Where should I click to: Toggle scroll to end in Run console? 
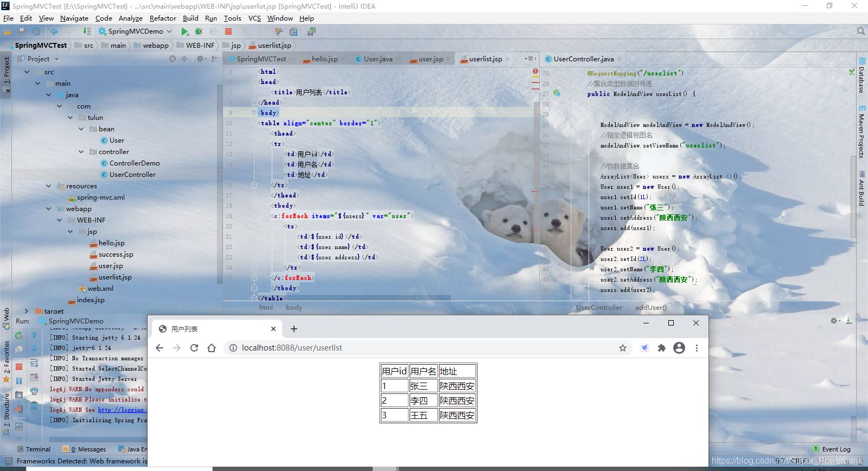click(34, 377)
